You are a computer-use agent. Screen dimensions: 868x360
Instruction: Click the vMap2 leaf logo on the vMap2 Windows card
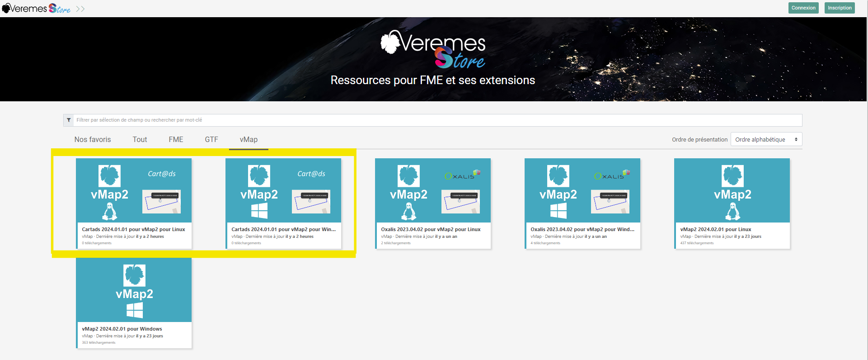135,275
